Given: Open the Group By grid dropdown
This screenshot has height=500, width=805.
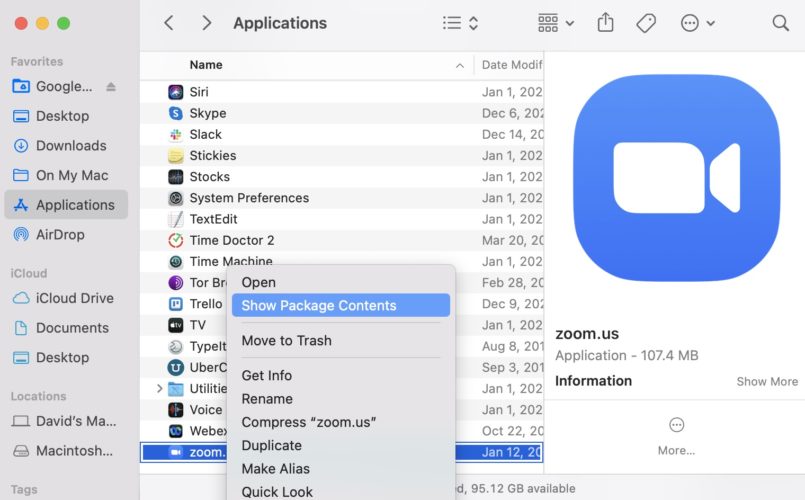Looking at the screenshot, I should 555,23.
